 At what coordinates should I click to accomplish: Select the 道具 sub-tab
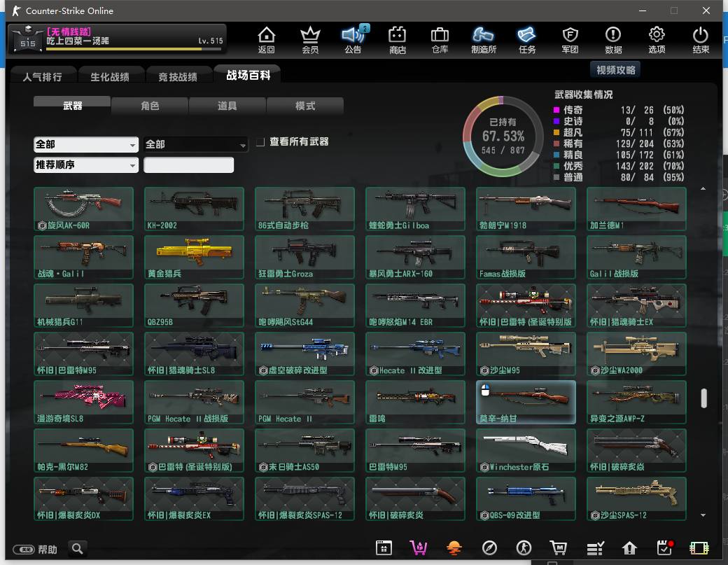tap(227, 106)
